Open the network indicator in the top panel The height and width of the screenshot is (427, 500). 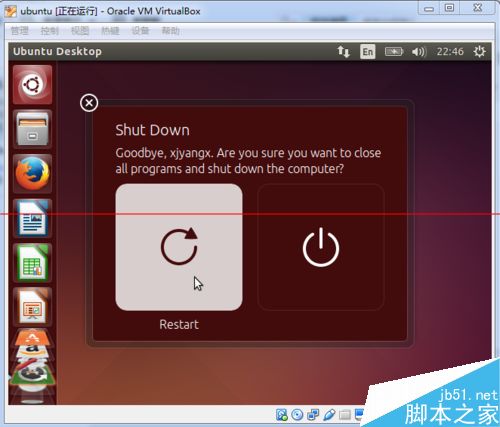point(343,52)
